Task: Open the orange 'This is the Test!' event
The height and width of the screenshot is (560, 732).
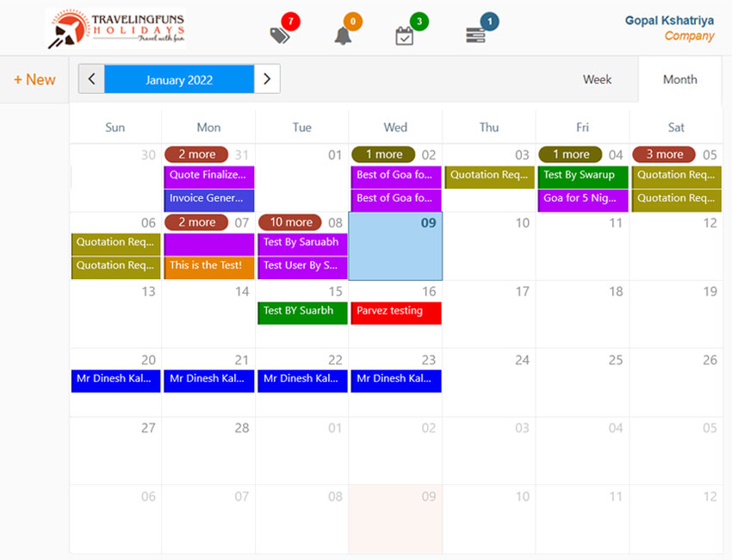Action: click(x=208, y=267)
